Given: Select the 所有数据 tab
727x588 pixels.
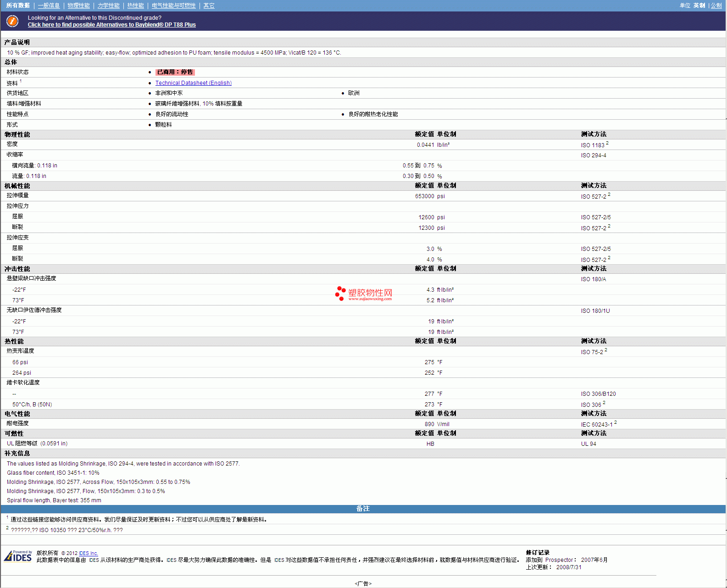Looking at the screenshot, I should click(18, 6).
